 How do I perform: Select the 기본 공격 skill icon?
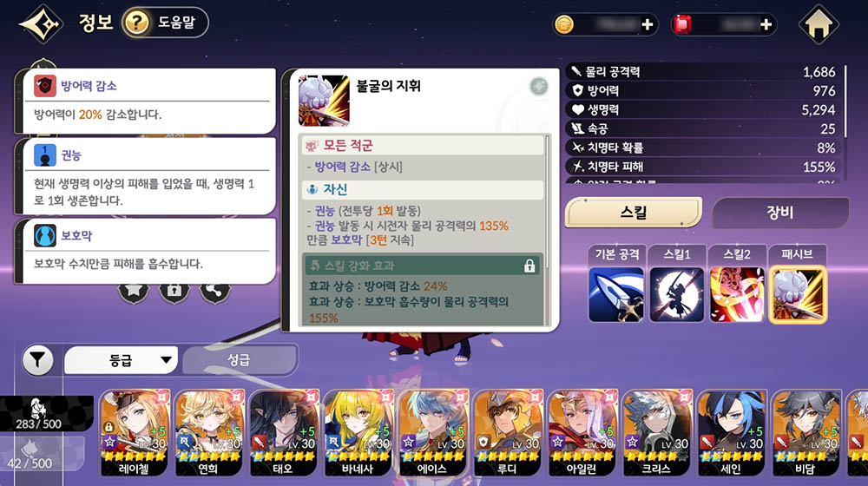pyautogui.click(x=616, y=294)
